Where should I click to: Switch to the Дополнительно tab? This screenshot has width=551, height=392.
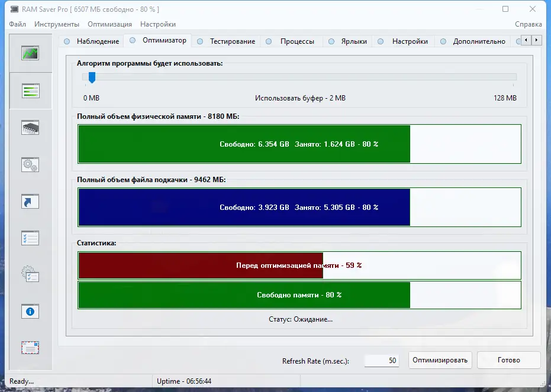(x=473, y=41)
